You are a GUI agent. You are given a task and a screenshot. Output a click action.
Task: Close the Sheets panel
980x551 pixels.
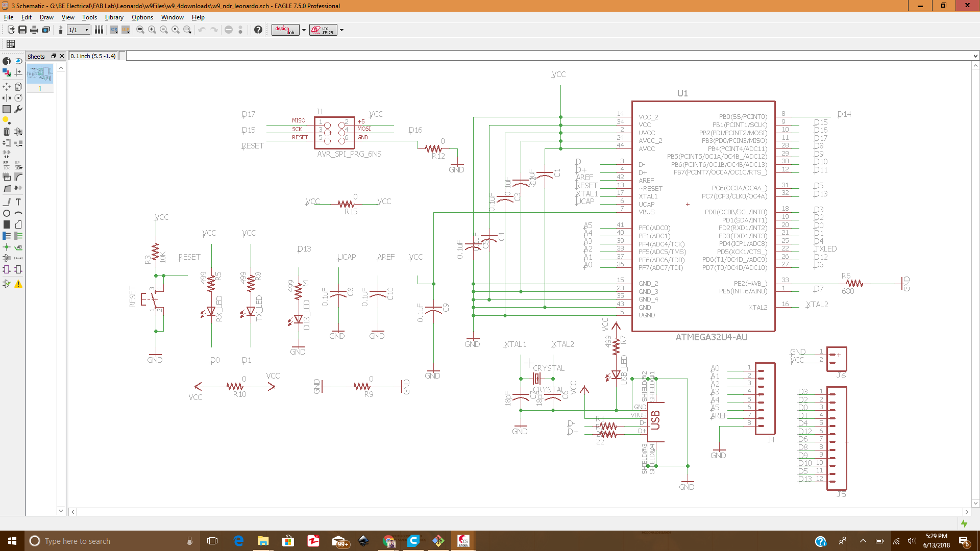click(62, 56)
